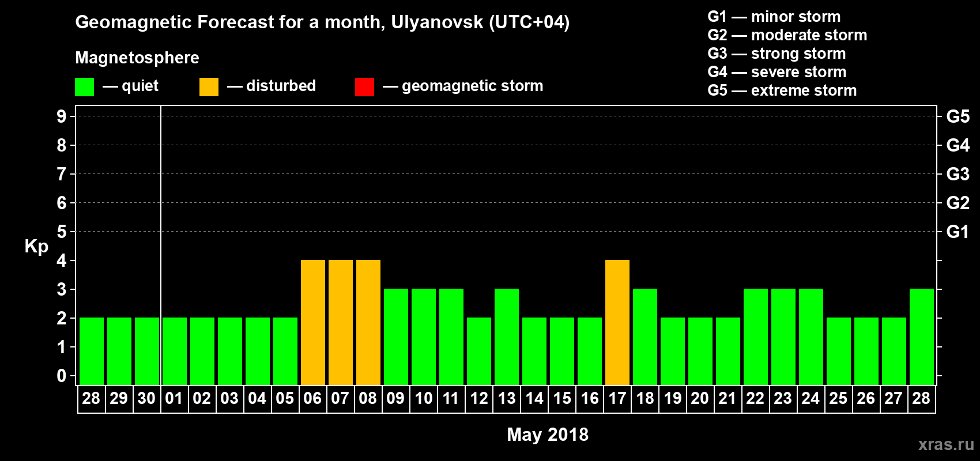Click the Kp axis value 0
This screenshot has width=980, height=461.
[62, 376]
